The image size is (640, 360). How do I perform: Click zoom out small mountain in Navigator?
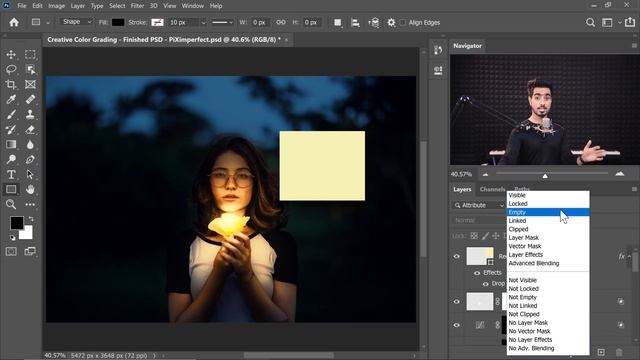tap(485, 174)
